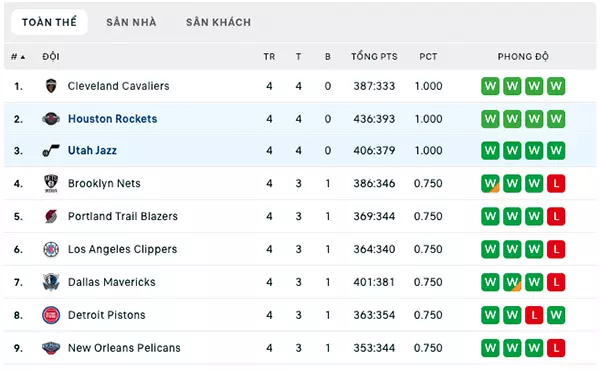
Task: Sort standings by PCT column header
Action: (428, 57)
